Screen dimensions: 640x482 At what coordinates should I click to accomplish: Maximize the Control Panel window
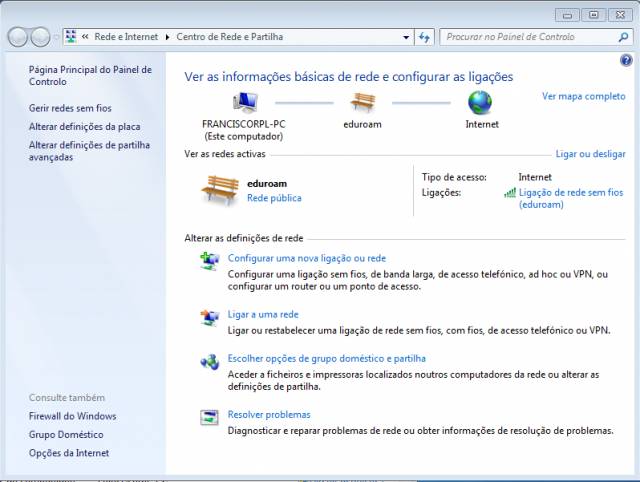593,16
